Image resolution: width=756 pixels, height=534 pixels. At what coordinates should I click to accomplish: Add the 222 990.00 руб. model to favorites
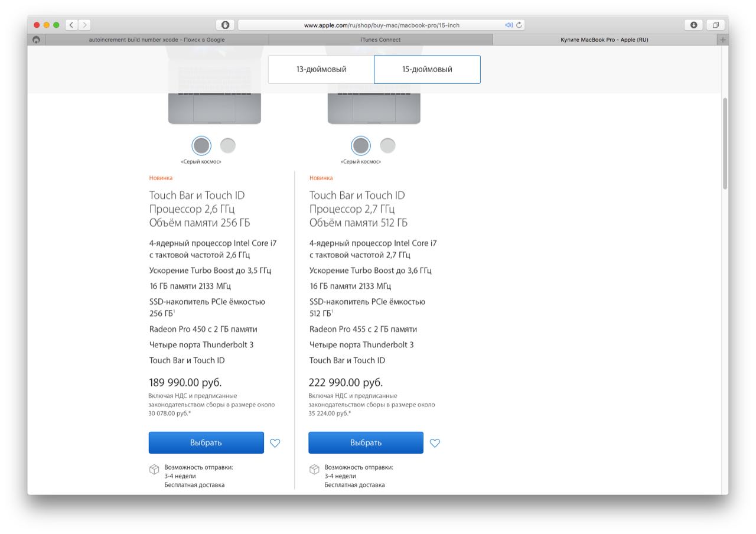click(435, 443)
